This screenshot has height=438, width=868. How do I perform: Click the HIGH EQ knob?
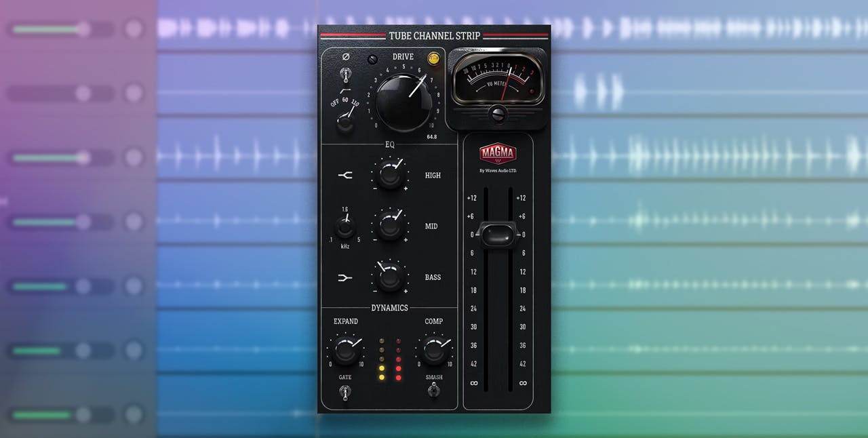click(389, 175)
